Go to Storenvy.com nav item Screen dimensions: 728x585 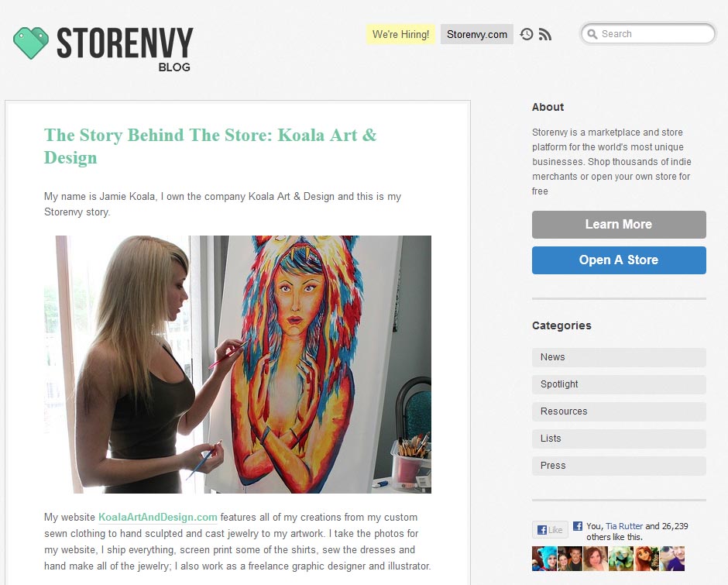point(477,34)
